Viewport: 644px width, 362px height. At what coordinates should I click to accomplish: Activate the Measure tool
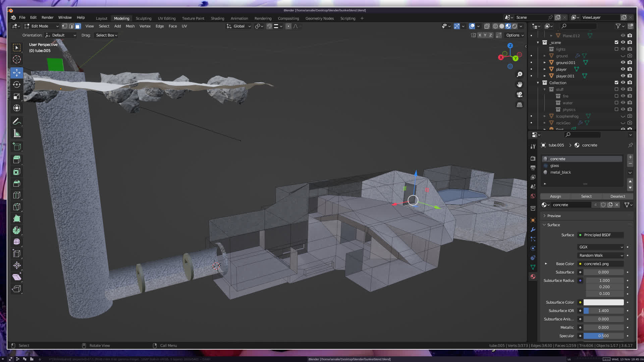point(17,134)
